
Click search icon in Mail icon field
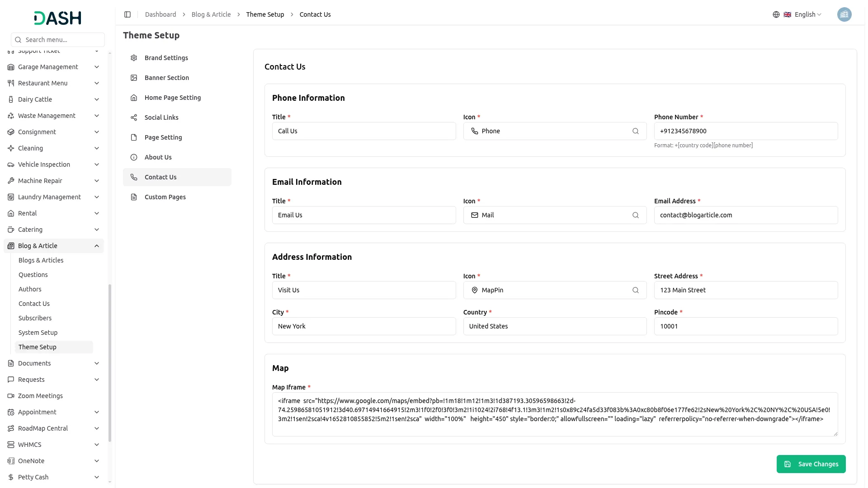[x=635, y=215]
